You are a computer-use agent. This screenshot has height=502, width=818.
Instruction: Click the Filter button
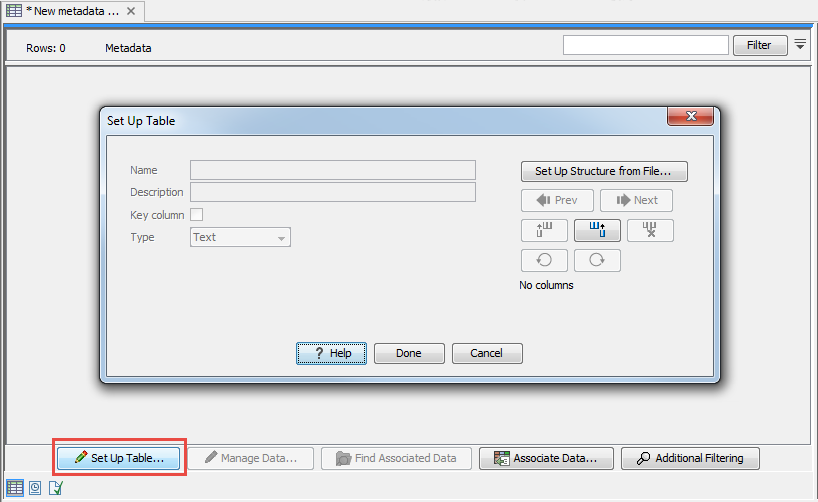pyautogui.click(x=759, y=45)
